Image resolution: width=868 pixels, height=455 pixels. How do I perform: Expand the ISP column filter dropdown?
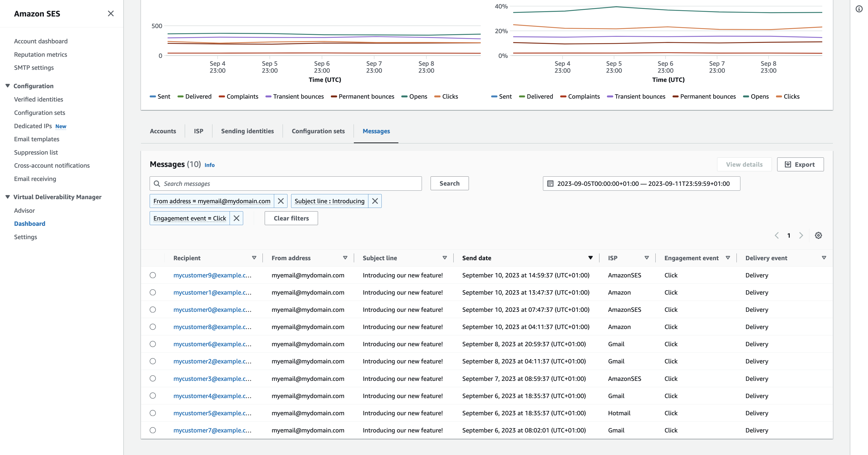point(646,257)
